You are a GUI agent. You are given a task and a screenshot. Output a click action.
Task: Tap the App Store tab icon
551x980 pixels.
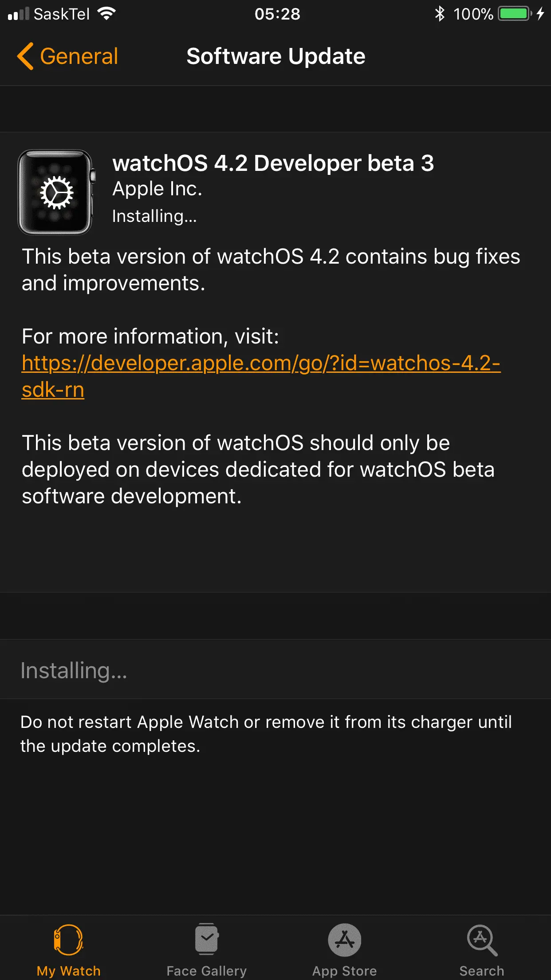344,939
